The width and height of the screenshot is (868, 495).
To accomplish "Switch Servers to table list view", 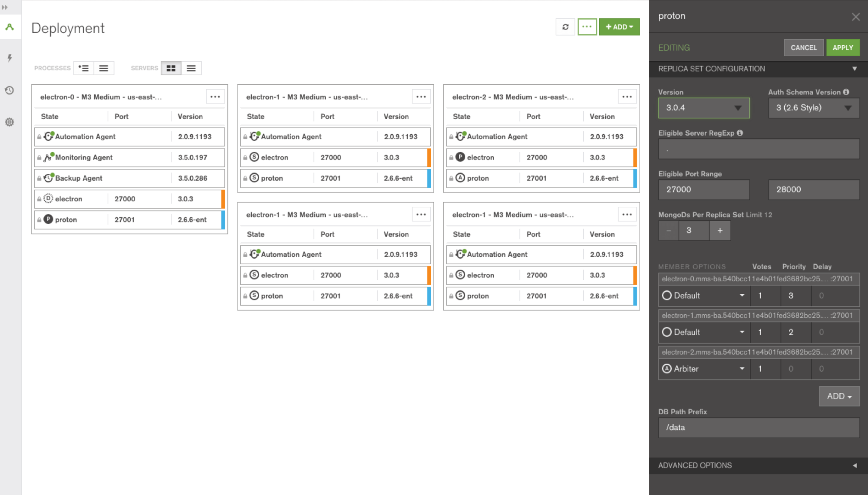I will (x=191, y=68).
